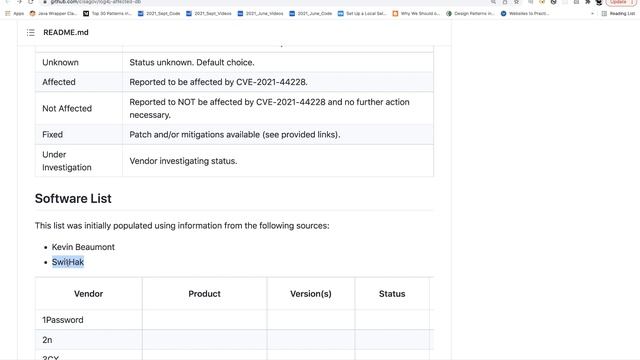Click the README.md file title
Viewport: 640px width, 360px height.
click(x=66, y=32)
